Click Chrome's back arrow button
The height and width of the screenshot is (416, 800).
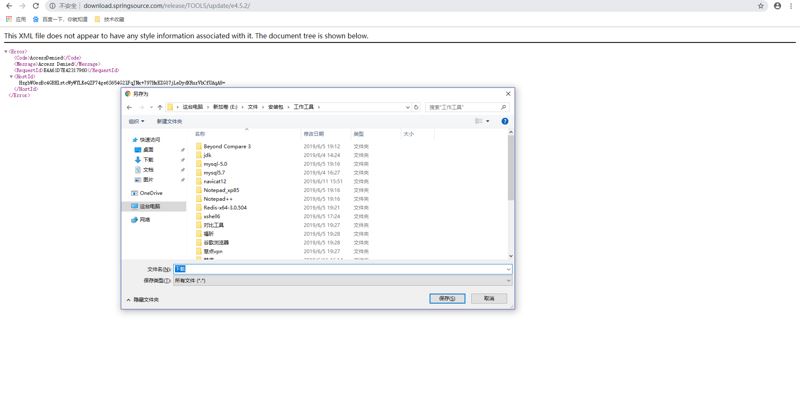point(9,6)
